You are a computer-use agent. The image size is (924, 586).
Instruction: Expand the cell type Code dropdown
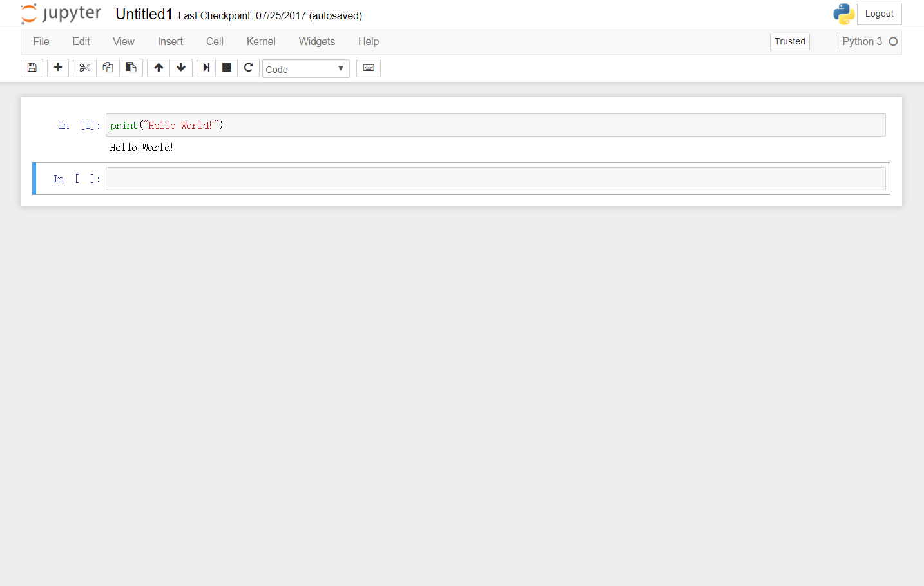(x=305, y=69)
